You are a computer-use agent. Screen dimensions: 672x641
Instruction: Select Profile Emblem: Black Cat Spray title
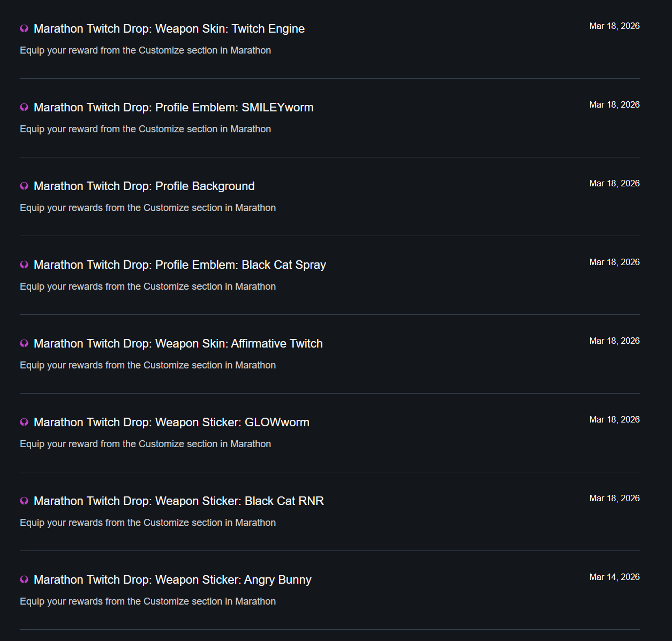point(180,265)
